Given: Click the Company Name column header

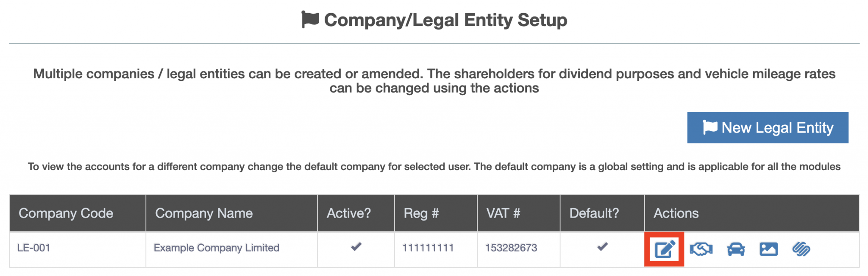Looking at the screenshot, I should click(204, 213).
